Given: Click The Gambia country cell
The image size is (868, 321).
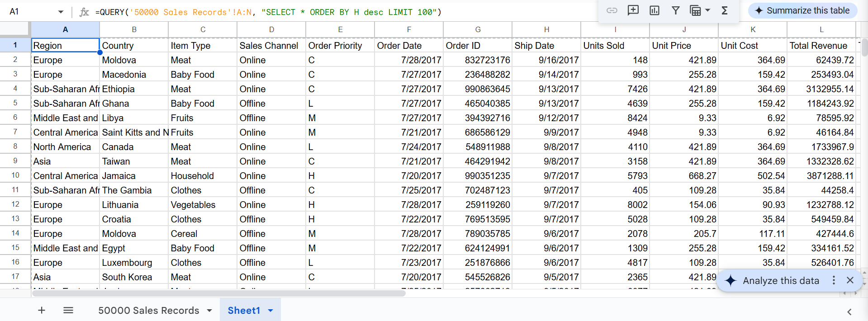Looking at the screenshot, I should (x=134, y=190).
